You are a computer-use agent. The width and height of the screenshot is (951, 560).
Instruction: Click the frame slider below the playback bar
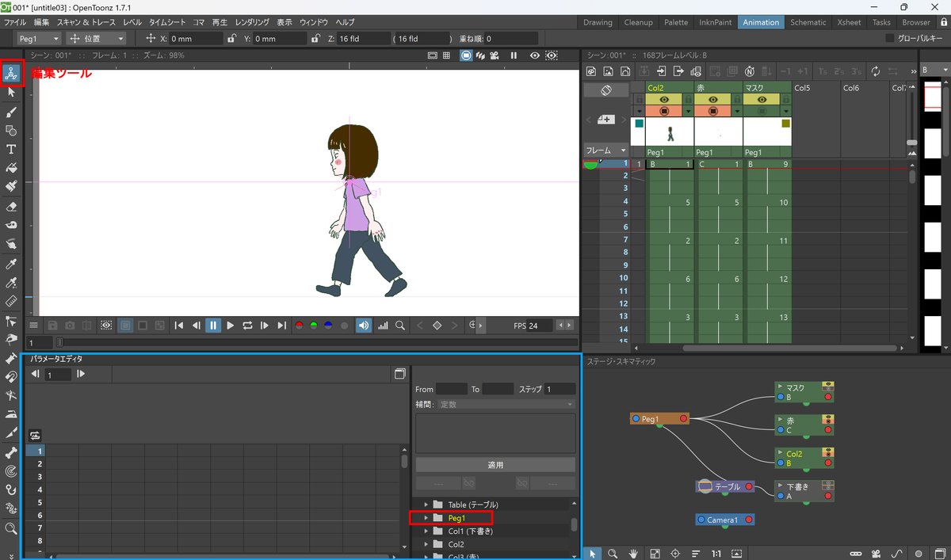pos(317,342)
